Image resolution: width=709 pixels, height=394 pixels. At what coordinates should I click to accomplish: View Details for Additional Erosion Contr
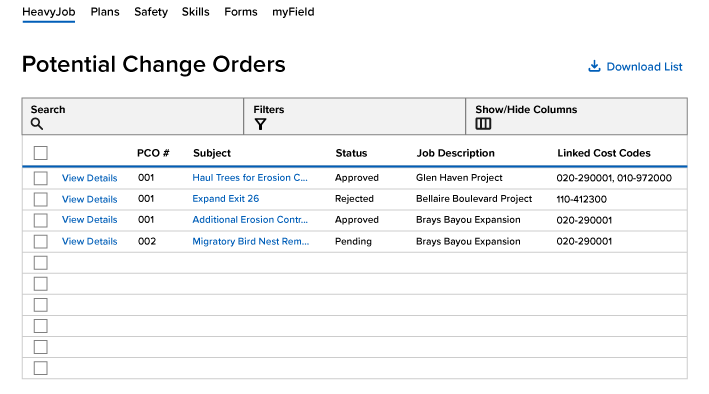(x=90, y=219)
